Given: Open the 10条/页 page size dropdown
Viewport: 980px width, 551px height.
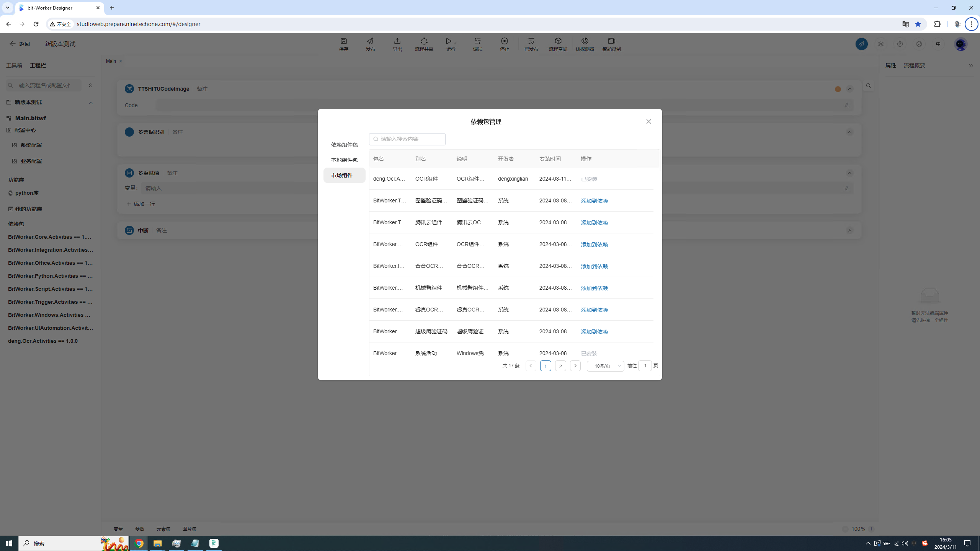Looking at the screenshot, I should (x=605, y=366).
